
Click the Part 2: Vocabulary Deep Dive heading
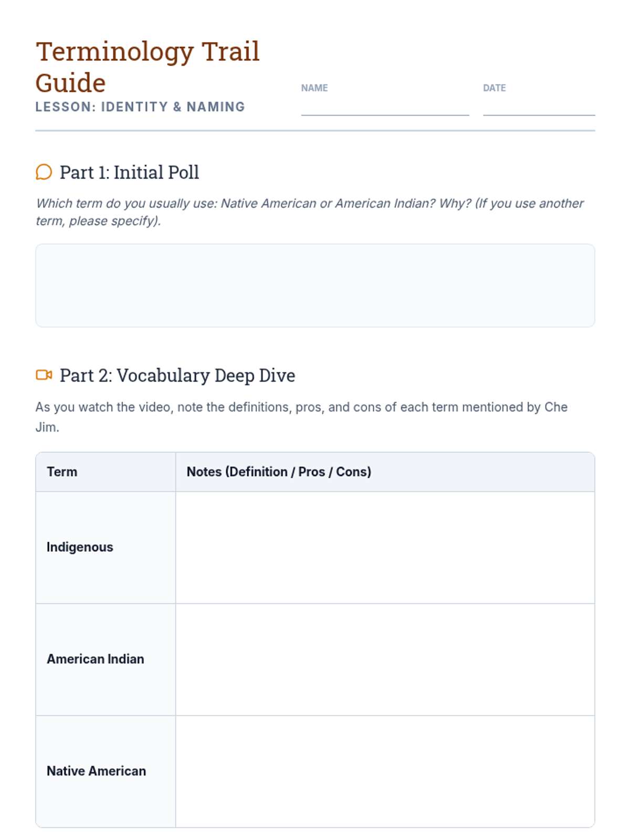coord(177,375)
